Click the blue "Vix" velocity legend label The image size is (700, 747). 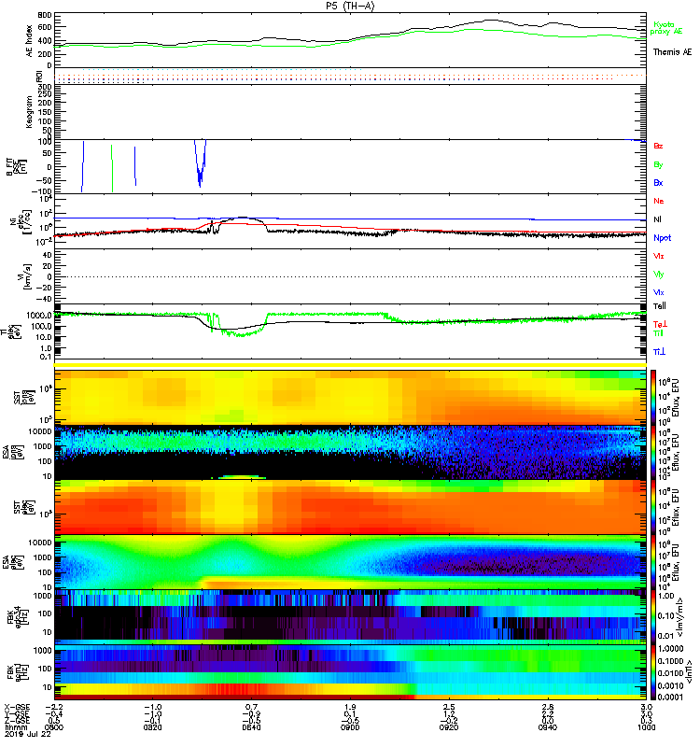[x=658, y=292]
